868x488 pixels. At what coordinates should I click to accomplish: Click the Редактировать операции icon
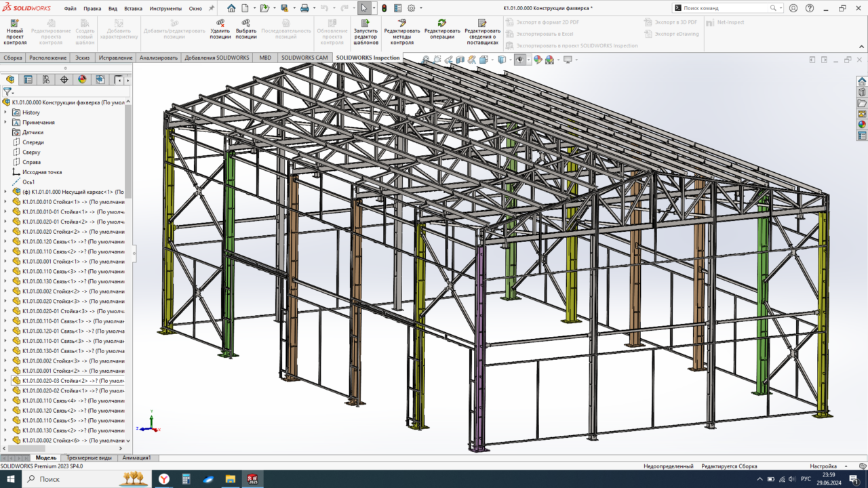pyautogui.click(x=441, y=23)
